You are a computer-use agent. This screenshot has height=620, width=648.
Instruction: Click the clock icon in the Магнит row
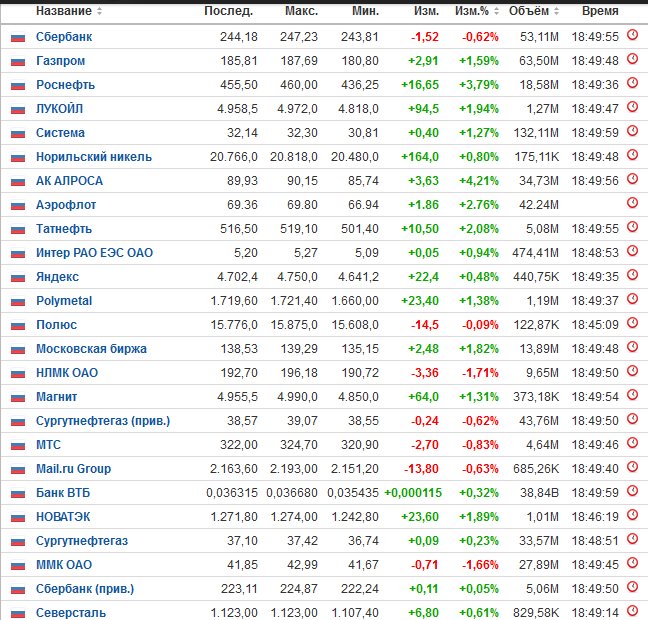tap(632, 394)
